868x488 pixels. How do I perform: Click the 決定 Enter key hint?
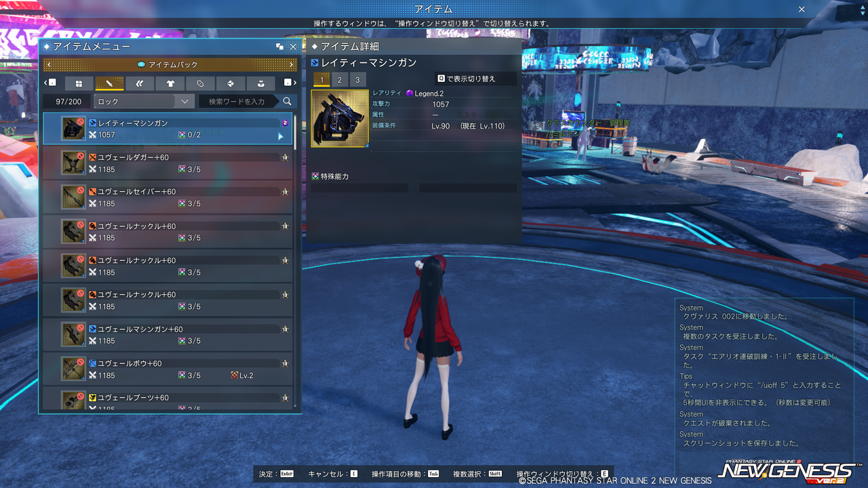[277, 474]
